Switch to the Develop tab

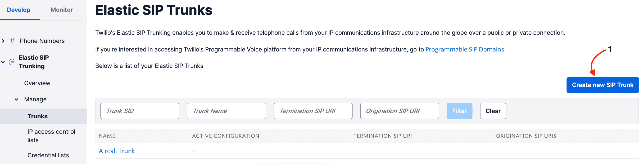19,10
